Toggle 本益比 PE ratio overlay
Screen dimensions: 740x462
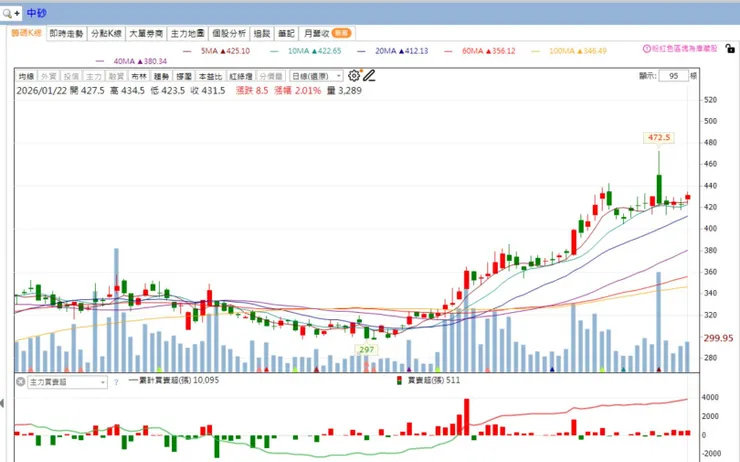[x=210, y=76]
